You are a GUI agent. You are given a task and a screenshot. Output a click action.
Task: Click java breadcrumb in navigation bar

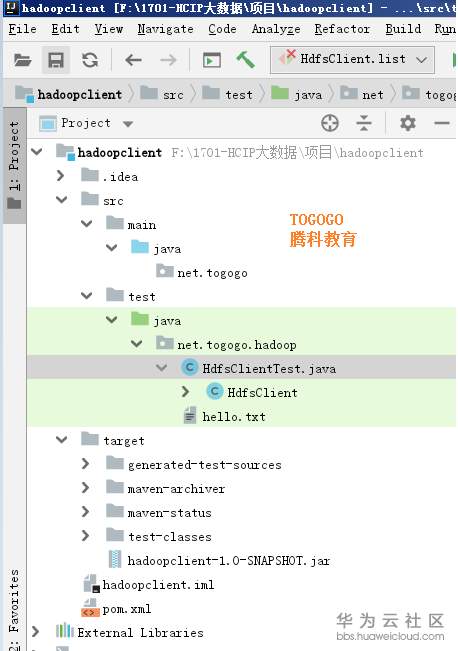tap(296, 94)
